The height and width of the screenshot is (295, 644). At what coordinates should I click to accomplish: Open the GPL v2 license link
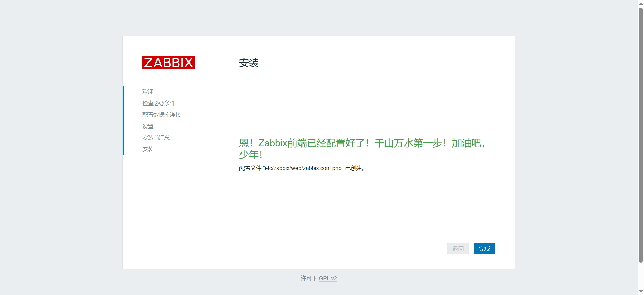[x=328, y=278]
